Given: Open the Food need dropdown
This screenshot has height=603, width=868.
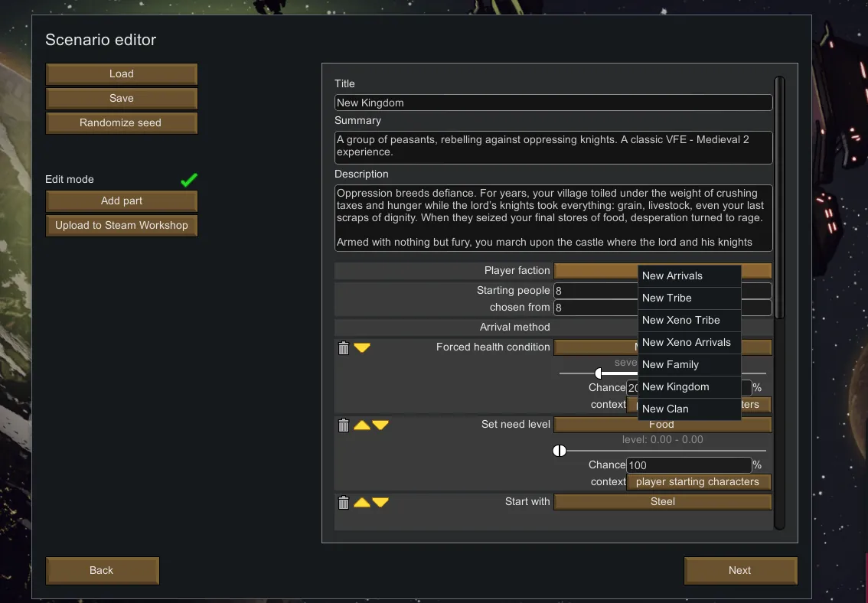Looking at the screenshot, I should pos(663,424).
